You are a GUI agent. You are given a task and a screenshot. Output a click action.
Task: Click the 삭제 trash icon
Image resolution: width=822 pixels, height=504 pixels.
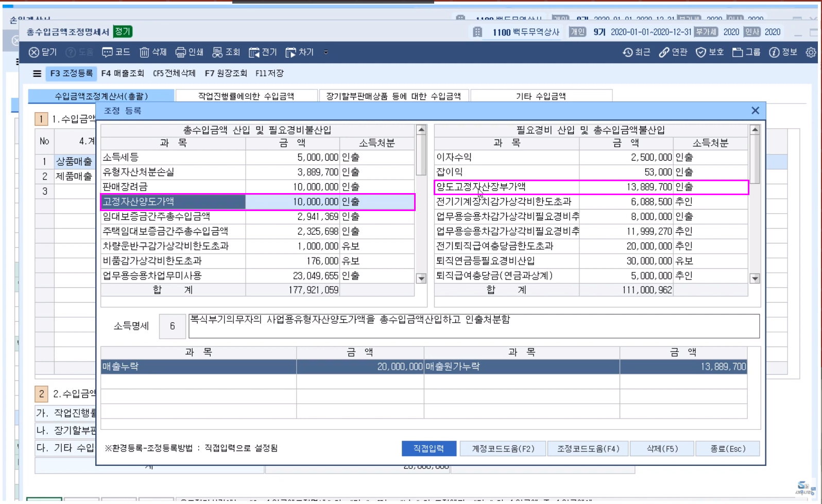coord(145,52)
